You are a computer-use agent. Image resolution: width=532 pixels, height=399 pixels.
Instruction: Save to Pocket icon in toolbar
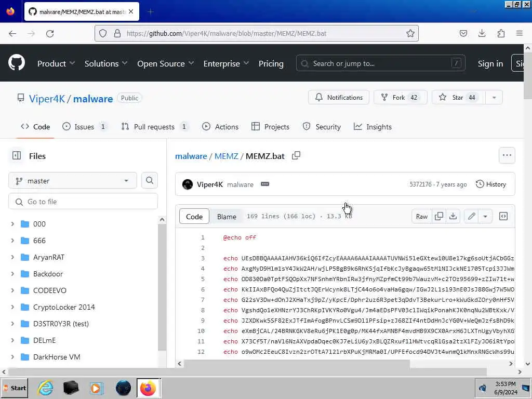point(463,33)
